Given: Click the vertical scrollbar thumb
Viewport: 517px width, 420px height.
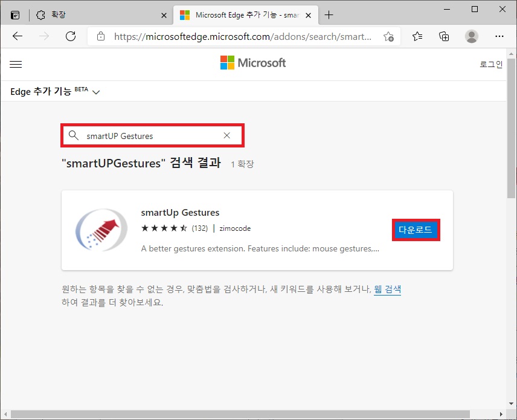Looking at the screenshot, I should 511,129.
